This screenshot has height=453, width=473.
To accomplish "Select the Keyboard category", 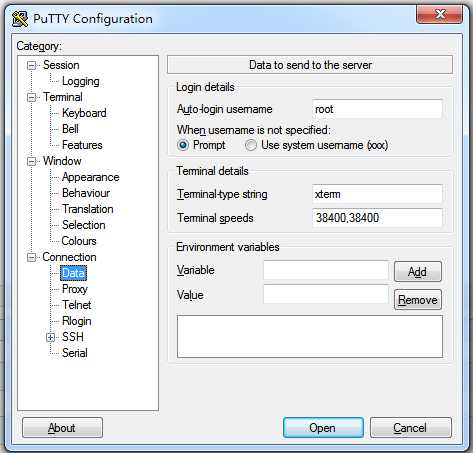I will click(84, 113).
